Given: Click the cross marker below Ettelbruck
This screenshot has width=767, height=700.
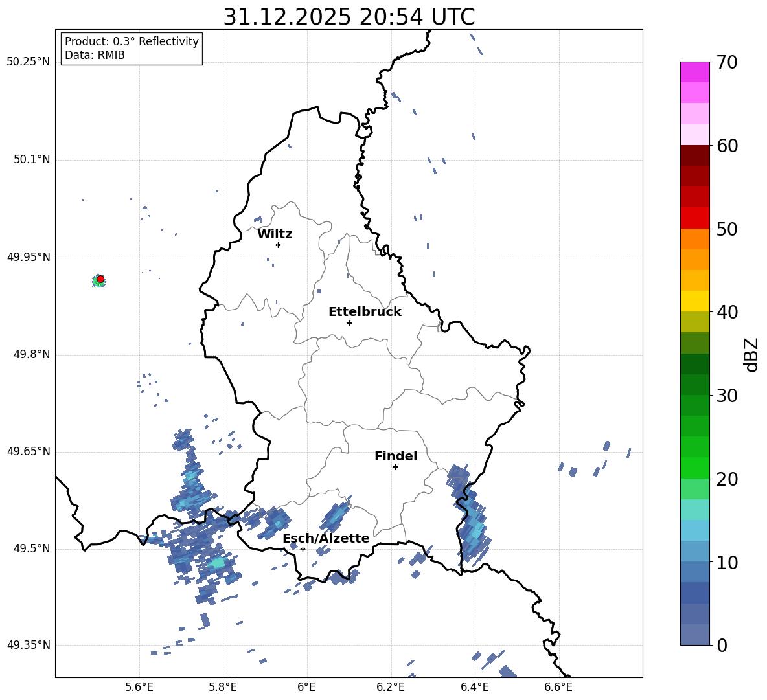Looking at the screenshot, I should (349, 322).
